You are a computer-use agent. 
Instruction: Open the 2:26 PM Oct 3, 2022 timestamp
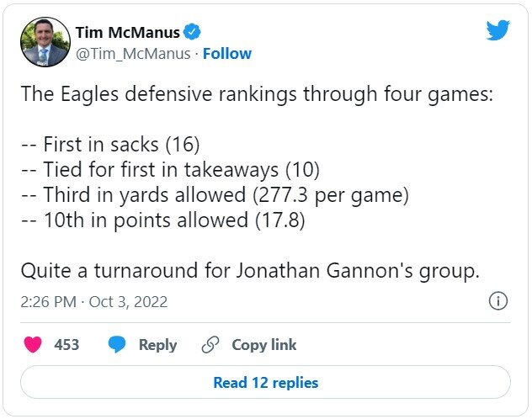pos(93,301)
